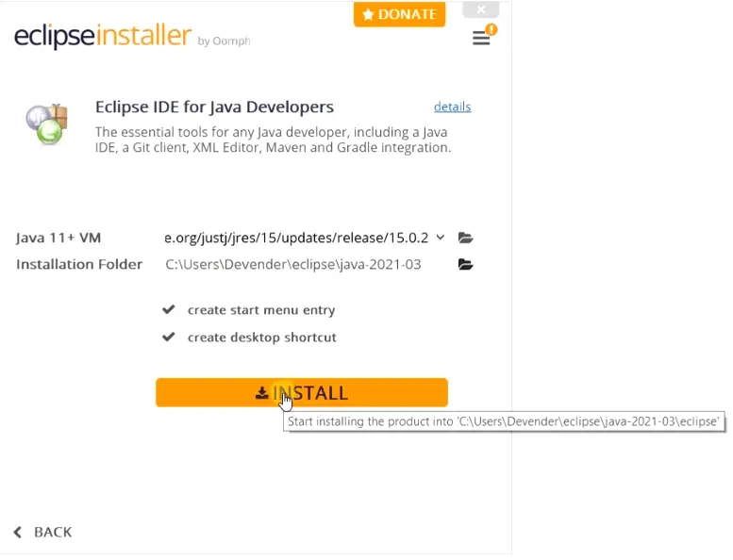Expand the Java 11+ VM dropdown arrow
Screen dimensions: 733x560
(441, 238)
